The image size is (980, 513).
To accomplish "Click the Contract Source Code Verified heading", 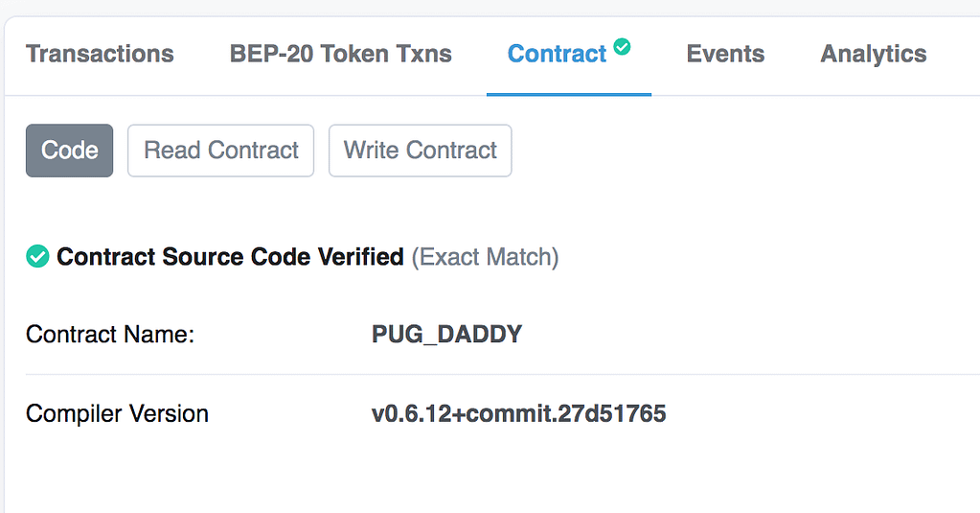I will tap(230, 257).
